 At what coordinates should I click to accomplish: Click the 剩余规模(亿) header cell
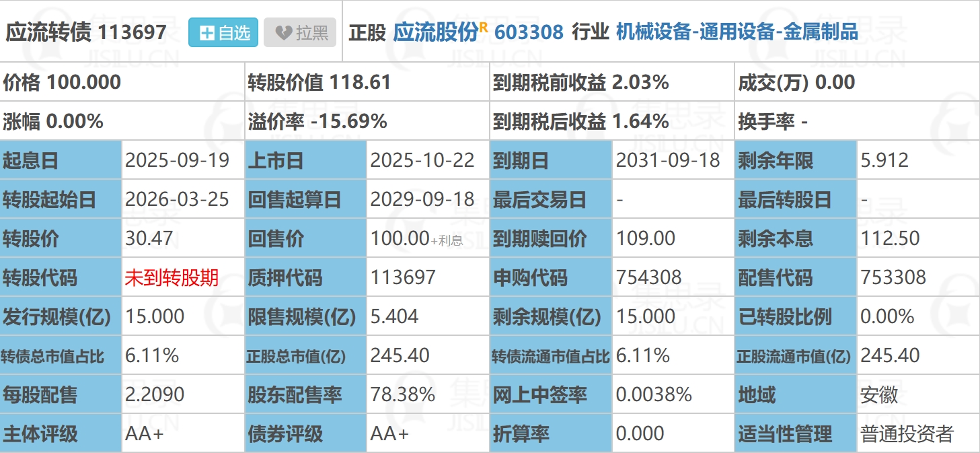point(551,316)
